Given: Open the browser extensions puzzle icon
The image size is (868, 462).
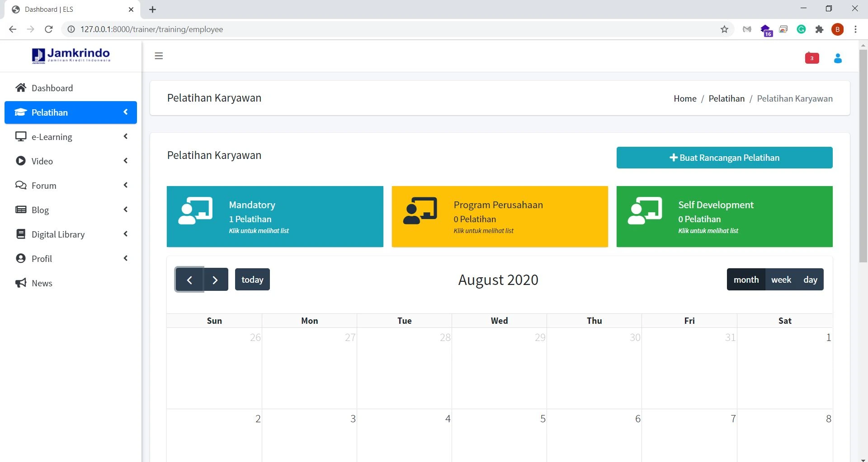Looking at the screenshot, I should click(x=819, y=29).
